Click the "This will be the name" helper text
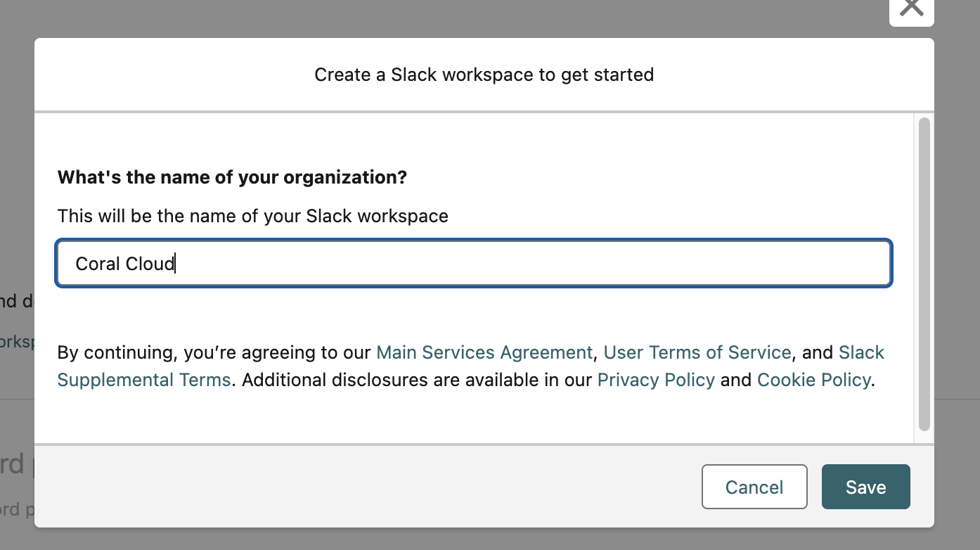The width and height of the screenshot is (980, 550). [x=252, y=216]
